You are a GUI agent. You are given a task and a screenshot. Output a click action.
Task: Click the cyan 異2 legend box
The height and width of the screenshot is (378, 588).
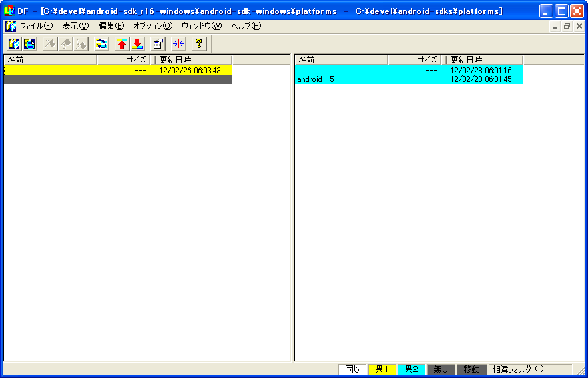(412, 369)
